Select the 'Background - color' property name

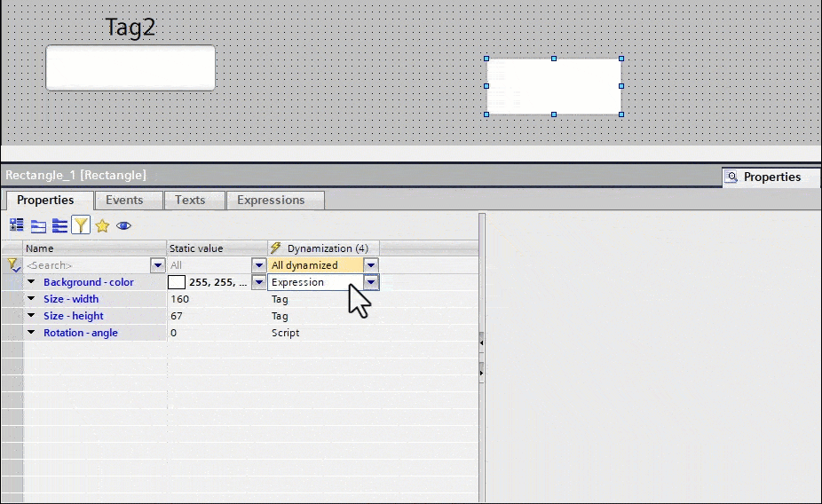click(89, 282)
